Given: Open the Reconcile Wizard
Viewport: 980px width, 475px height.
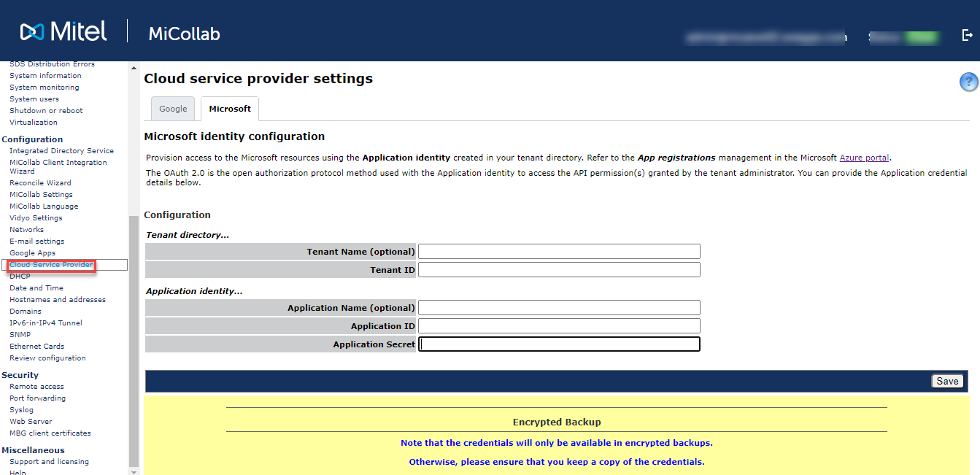Looking at the screenshot, I should click(40, 182).
